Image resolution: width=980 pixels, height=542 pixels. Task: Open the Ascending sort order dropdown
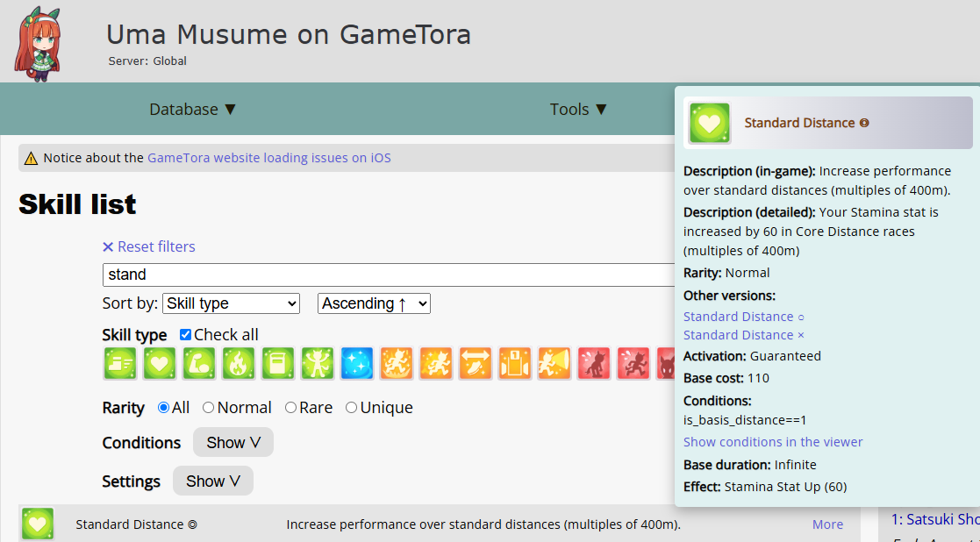(374, 303)
